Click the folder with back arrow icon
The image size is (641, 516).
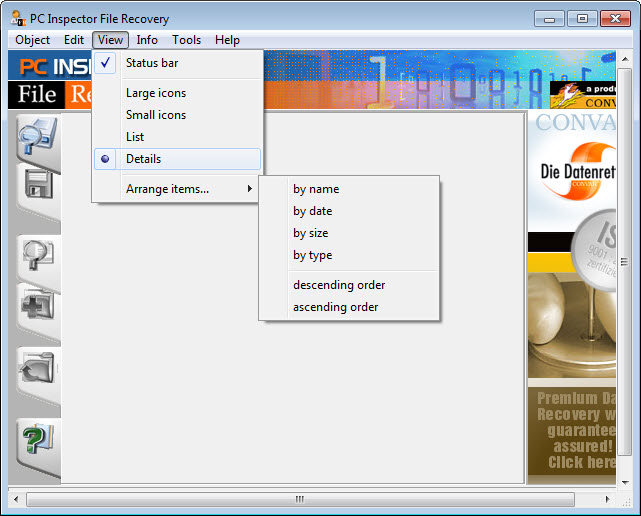(37, 368)
